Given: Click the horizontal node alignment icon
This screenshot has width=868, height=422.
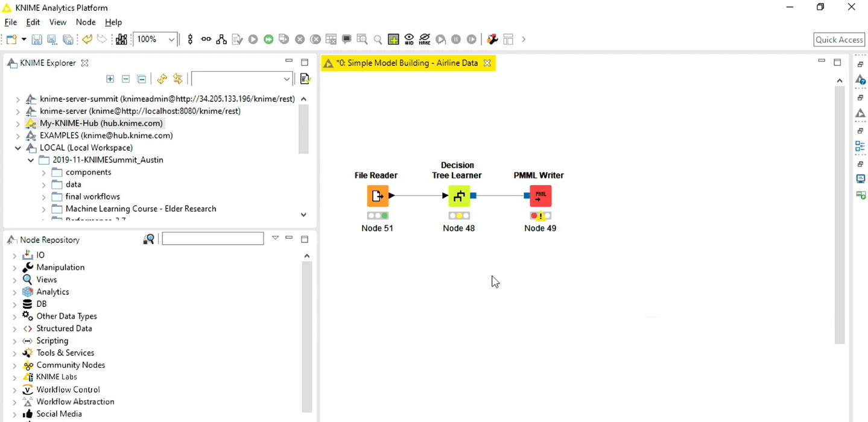Looking at the screenshot, I should (x=206, y=39).
